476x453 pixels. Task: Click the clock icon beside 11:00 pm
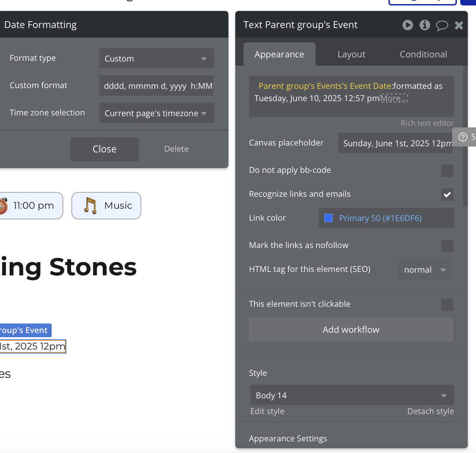pyautogui.click(x=3, y=206)
